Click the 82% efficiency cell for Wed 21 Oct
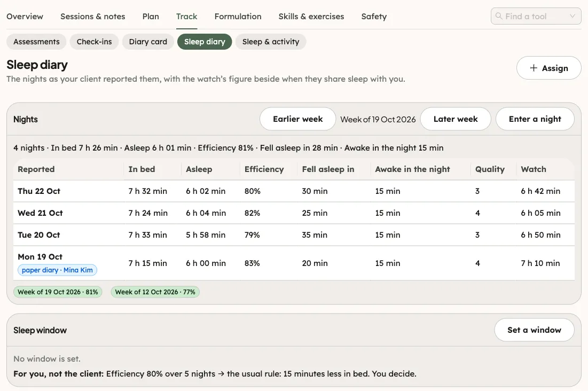588x391 pixels. pos(253,213)
